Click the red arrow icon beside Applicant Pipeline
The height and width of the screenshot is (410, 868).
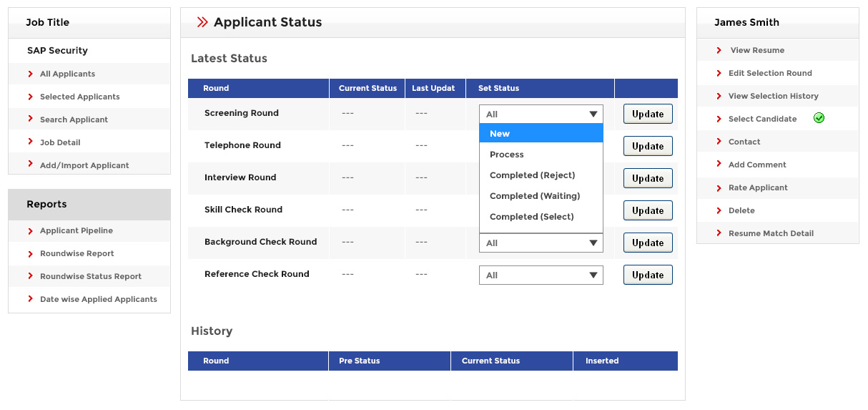click(31, 230)
